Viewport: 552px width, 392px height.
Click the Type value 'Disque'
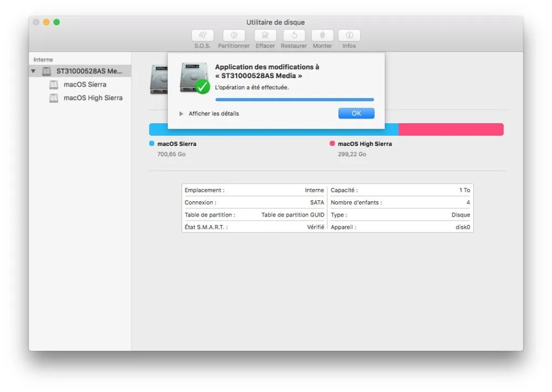(x=461, y=215)
